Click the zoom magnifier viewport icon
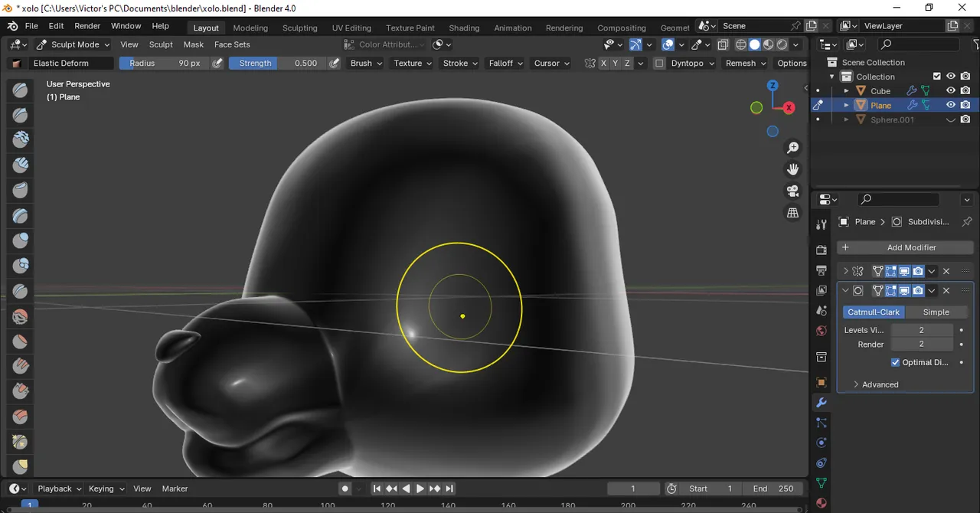 [793, 147]
